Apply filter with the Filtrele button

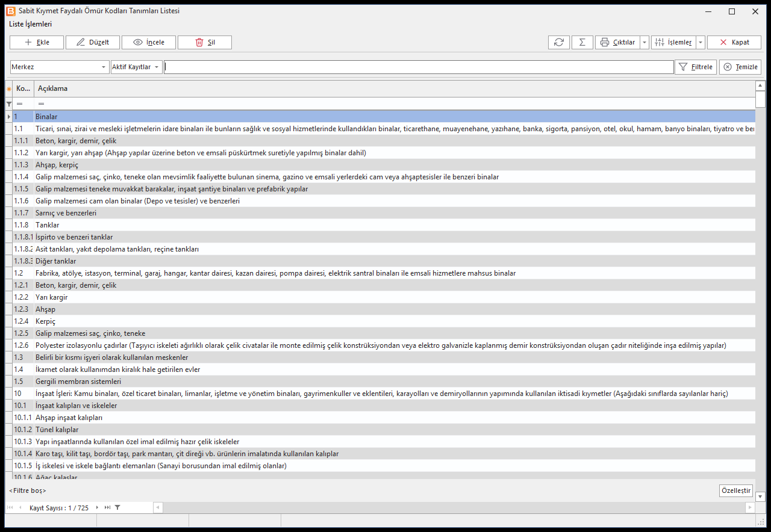click(696, 67)
